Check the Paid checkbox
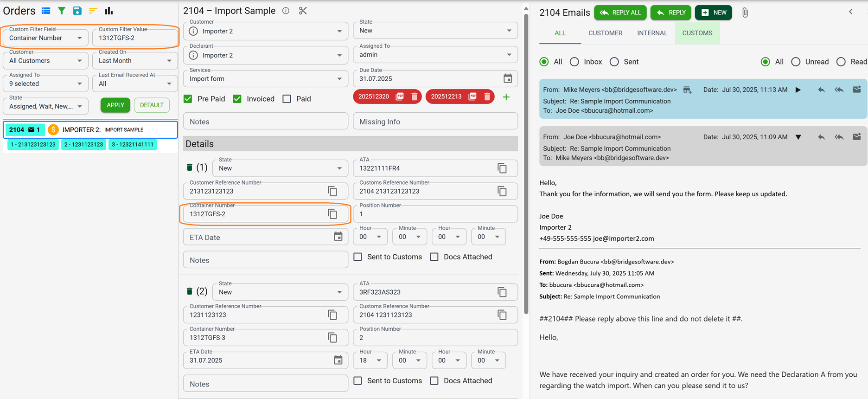The width and height of the screenshot is (868, 399). pos(287,99)
